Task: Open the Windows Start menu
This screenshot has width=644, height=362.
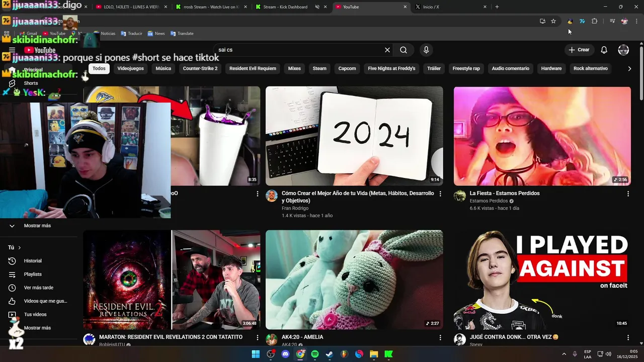Action: point(256,354)
